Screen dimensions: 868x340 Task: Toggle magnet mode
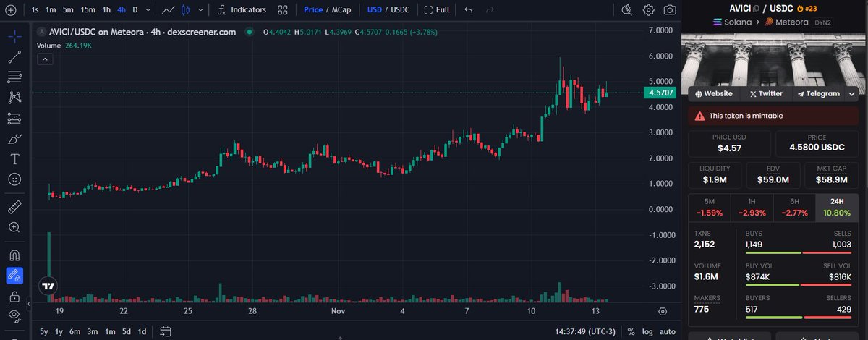pyautogui.click(x=14, y=255)
